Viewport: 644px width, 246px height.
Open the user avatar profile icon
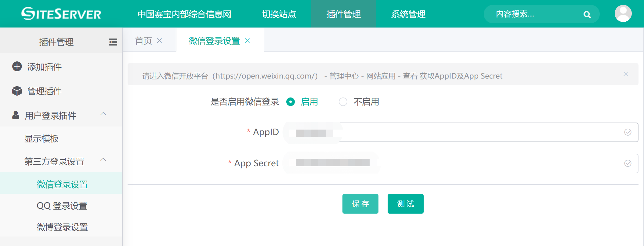[623, 14]
